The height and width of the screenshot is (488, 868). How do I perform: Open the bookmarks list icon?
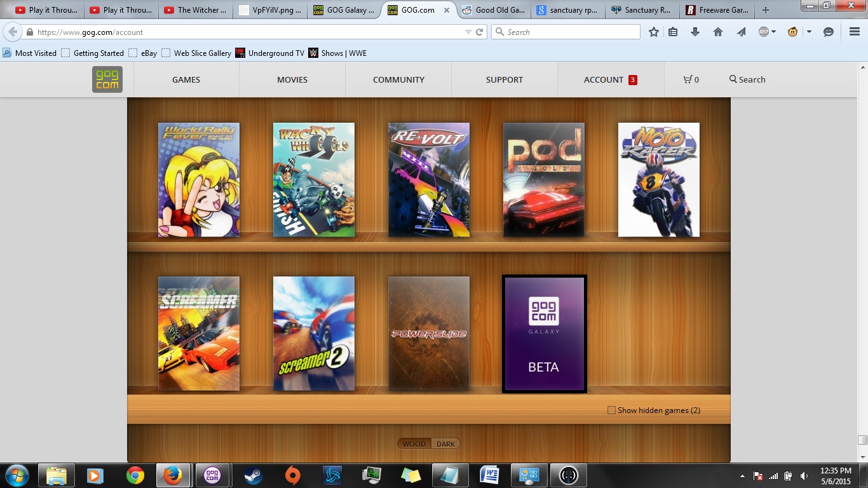pos(673,32)
